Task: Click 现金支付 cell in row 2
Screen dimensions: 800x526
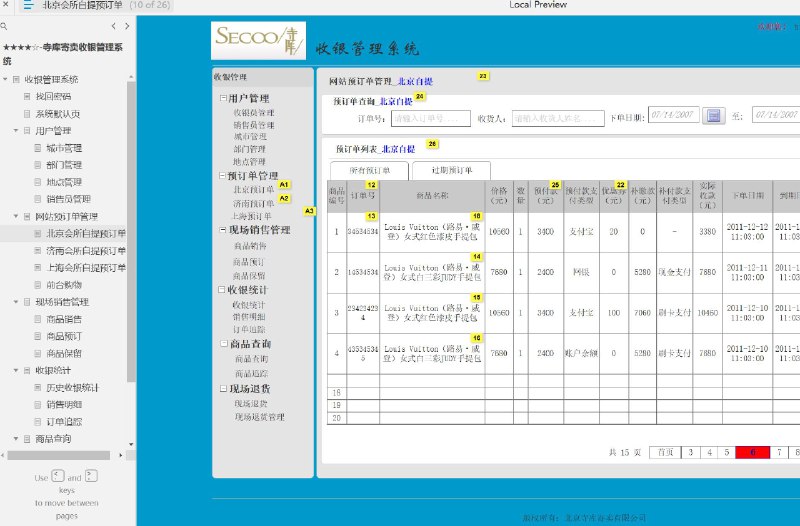Action: tap(674, 272)
